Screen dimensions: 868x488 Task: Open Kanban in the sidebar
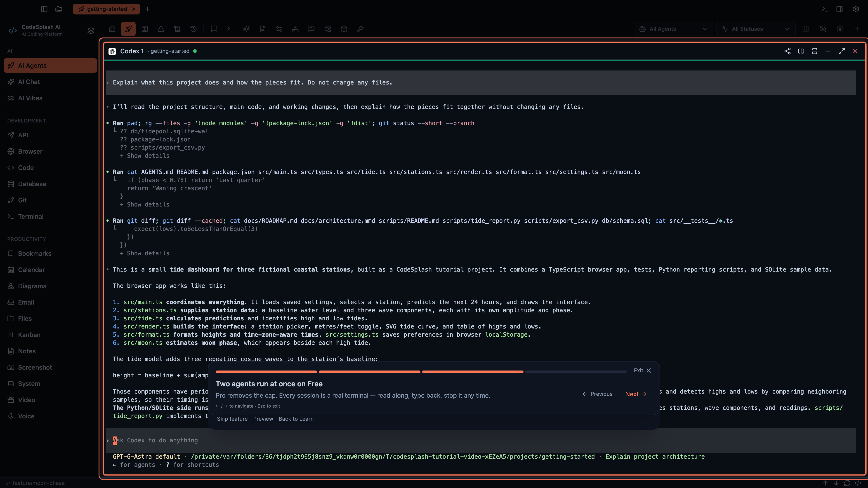[51, 335]
